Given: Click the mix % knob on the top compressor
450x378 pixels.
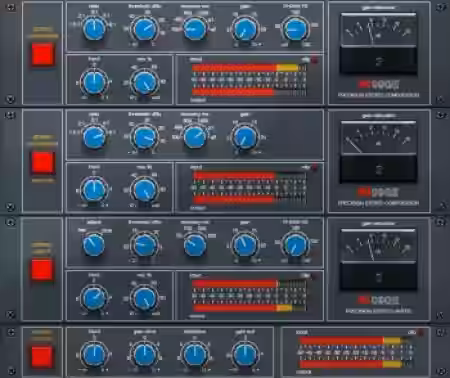Looking at the screenshot, I should click(145, 82).
